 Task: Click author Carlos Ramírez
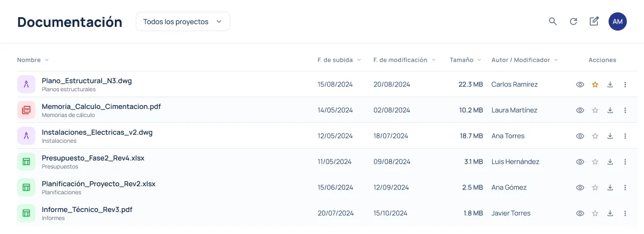coord(515,84)
